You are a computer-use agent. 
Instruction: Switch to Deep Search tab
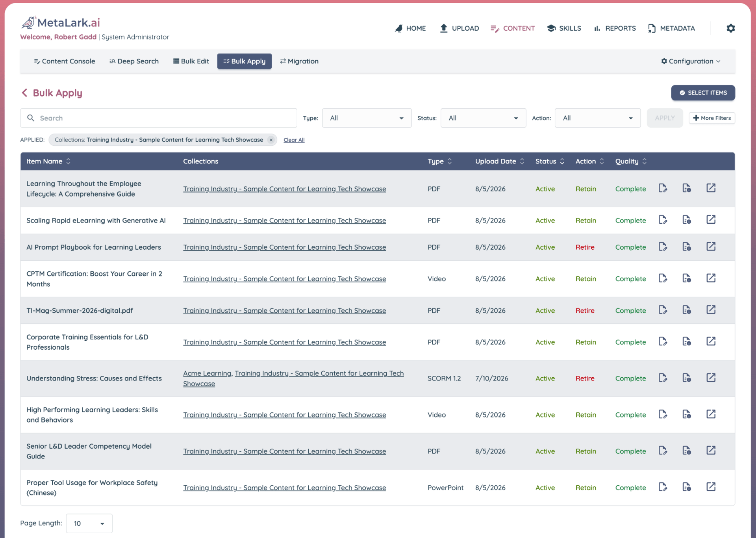(134, 61)
